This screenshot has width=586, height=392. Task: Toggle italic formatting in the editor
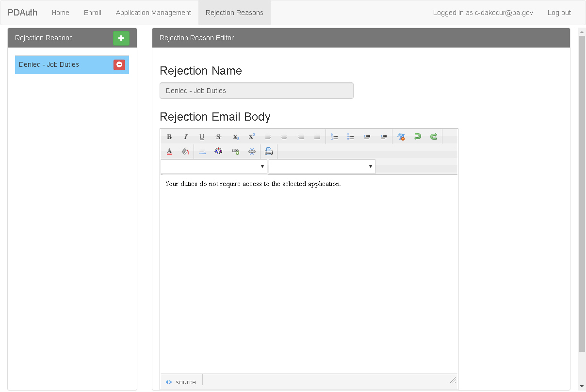point(185,137)
